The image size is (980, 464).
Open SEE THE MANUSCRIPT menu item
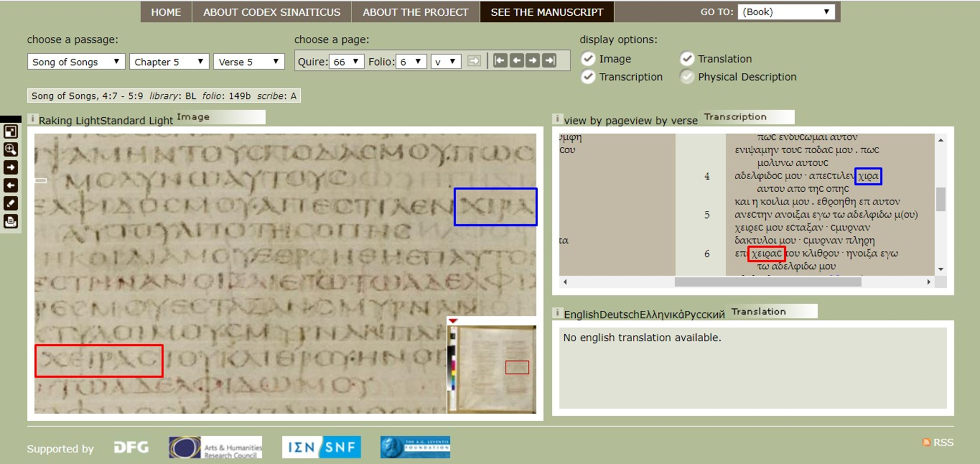pyautogui.click(x=547, y=12)
